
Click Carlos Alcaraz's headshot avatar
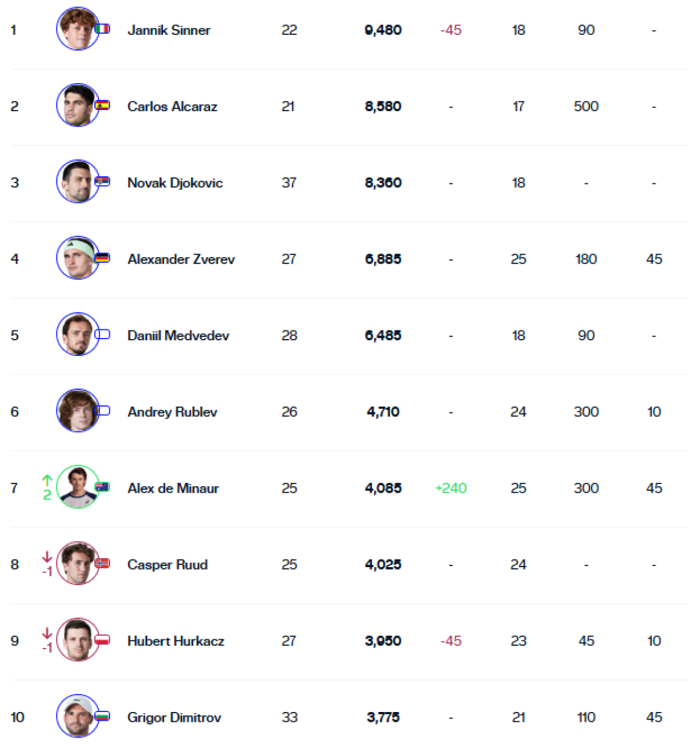(x=77, y=105)
